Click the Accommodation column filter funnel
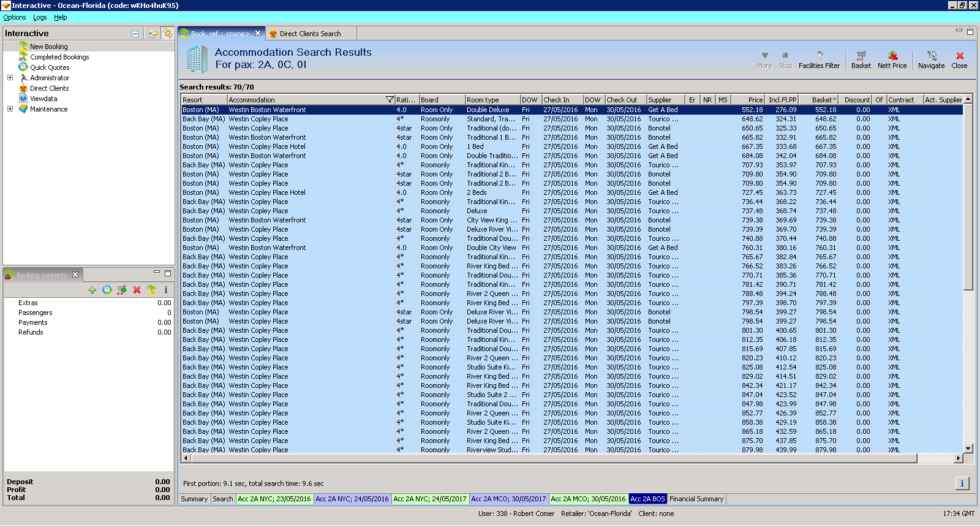The image size is (980, 527). pyautogui.click(x=390, y=100)
